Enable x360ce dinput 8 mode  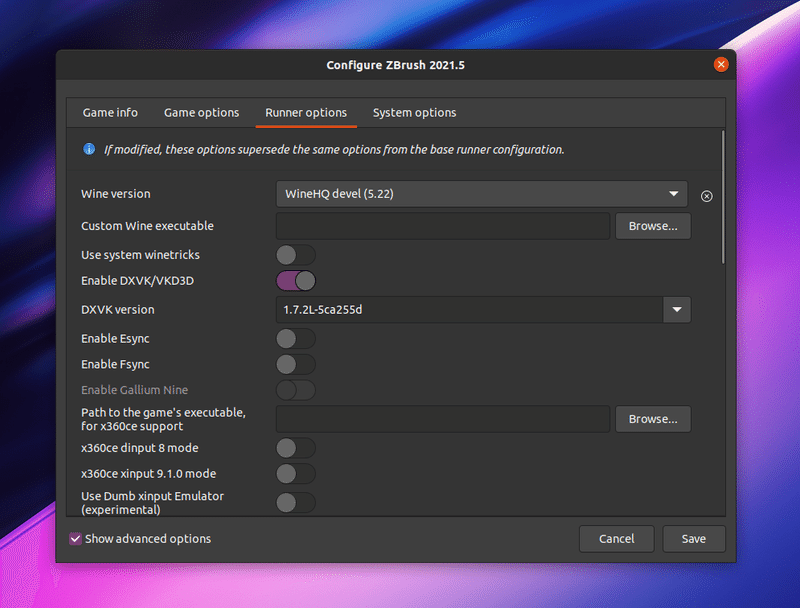295,448
